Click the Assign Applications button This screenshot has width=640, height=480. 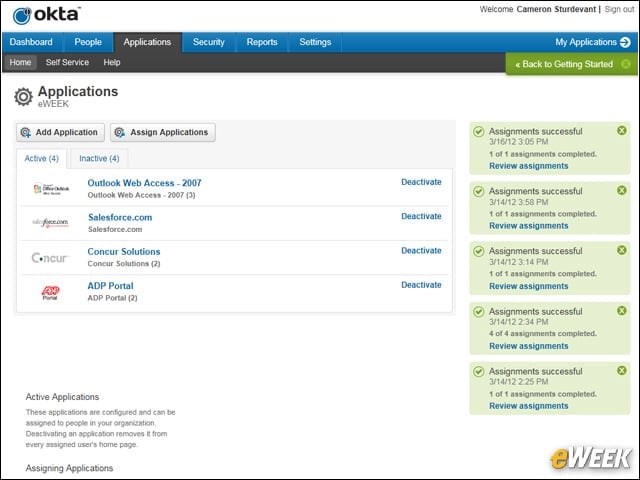point(163,132)
